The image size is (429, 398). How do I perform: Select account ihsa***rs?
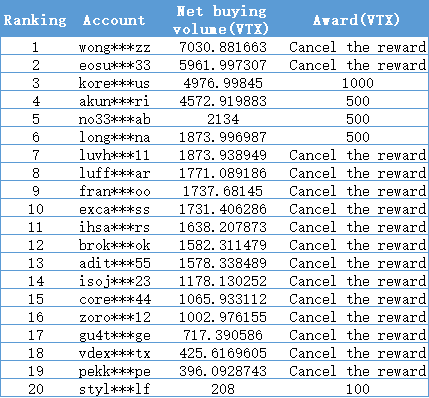click(114, 227)
